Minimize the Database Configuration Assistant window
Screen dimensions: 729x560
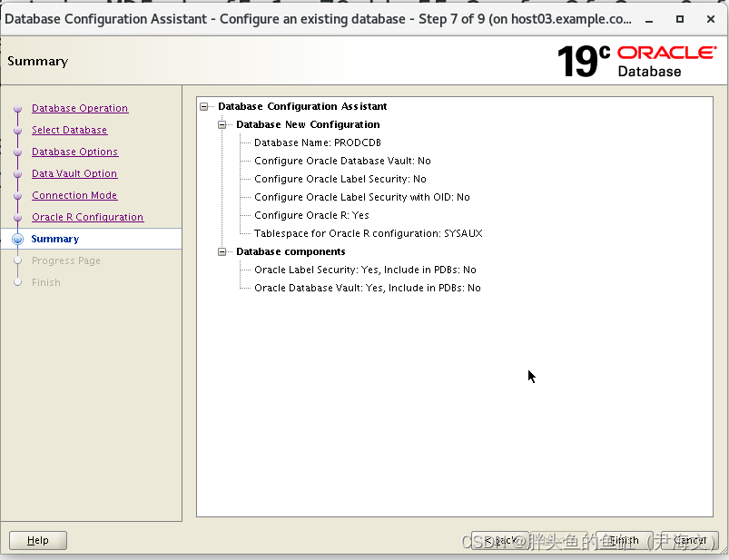649,20
